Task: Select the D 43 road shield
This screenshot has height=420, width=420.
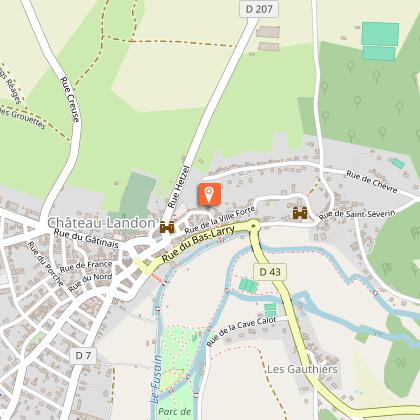Action: coord(270,272)
